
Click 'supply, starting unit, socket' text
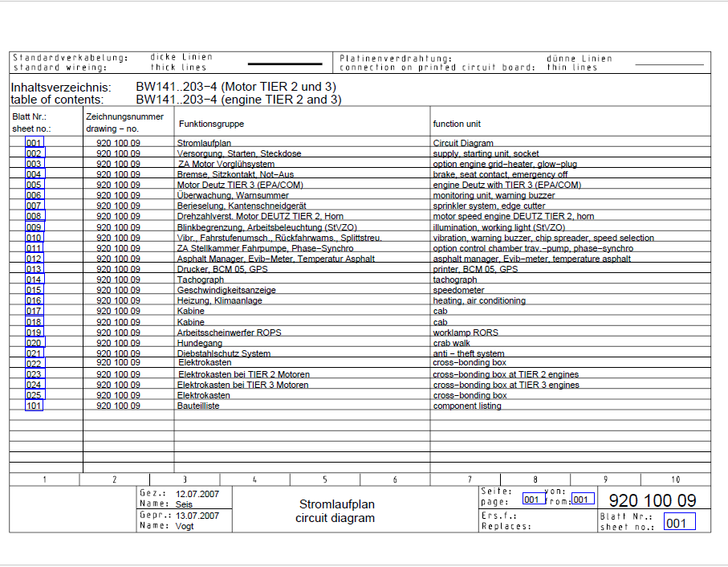click(486, 153)
